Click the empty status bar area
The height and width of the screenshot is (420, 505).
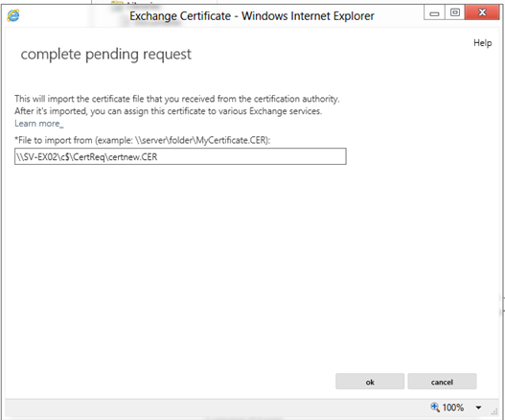click(213, 408)
